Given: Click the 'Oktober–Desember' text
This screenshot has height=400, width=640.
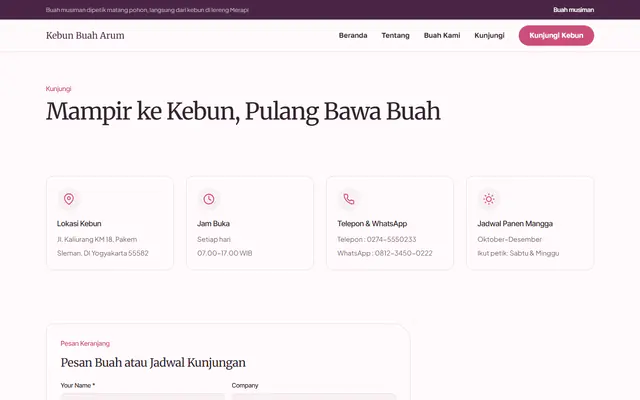Looking at the screenshot, I should 510,239.
